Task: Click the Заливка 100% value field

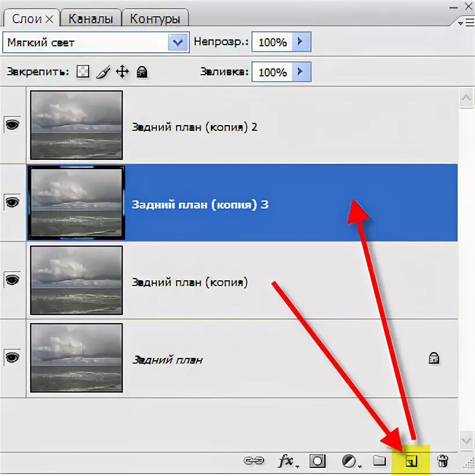Action: (272, 72)
